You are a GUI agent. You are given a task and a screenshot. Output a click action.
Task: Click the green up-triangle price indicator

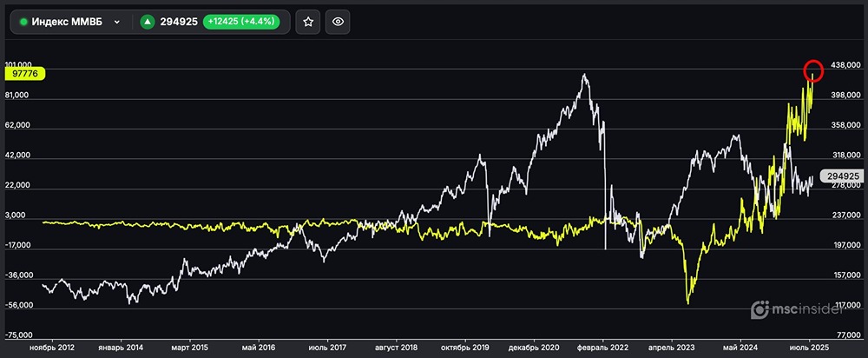pyautogui.click(x=148, y=22)
